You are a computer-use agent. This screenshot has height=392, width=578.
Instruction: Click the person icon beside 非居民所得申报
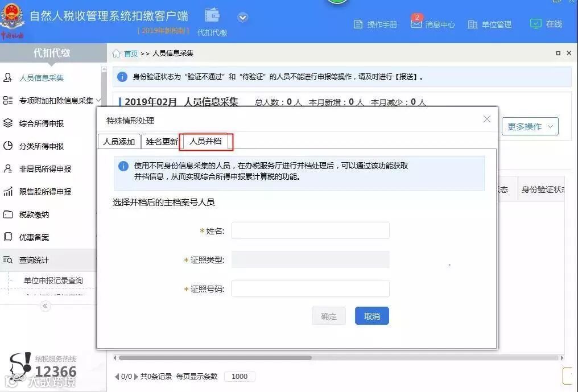tap(8, 168)
